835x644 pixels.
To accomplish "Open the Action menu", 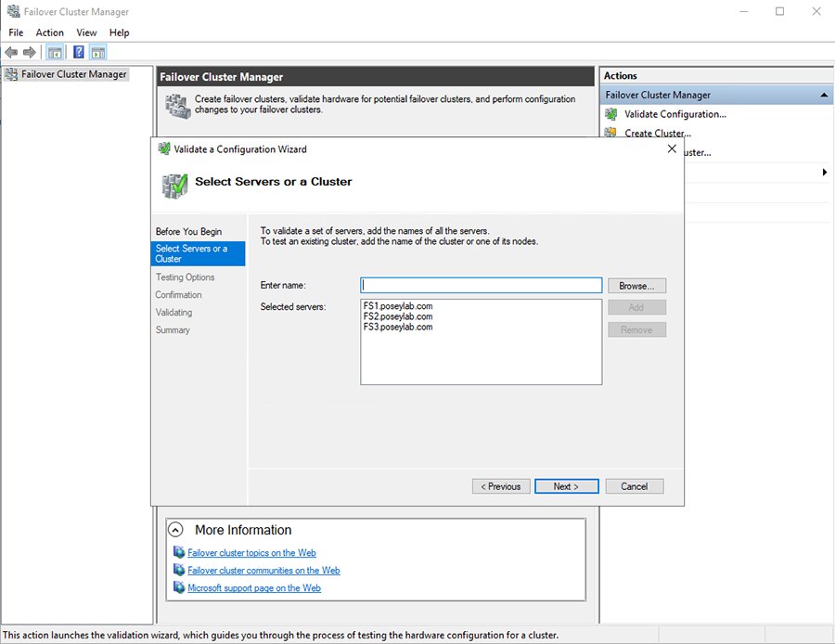I will tap(49, 32).
